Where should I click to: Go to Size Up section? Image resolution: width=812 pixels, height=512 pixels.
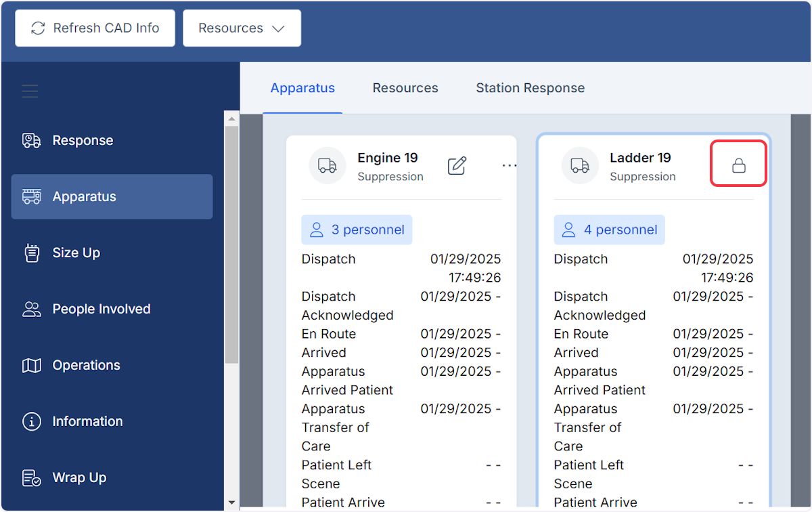[x=112, y=253]
